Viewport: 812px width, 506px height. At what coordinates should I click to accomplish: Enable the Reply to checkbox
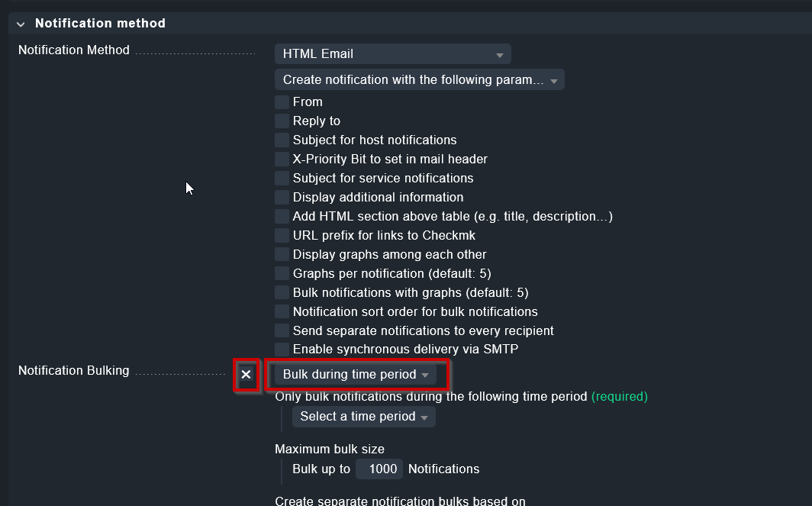(x=282, y=121)
